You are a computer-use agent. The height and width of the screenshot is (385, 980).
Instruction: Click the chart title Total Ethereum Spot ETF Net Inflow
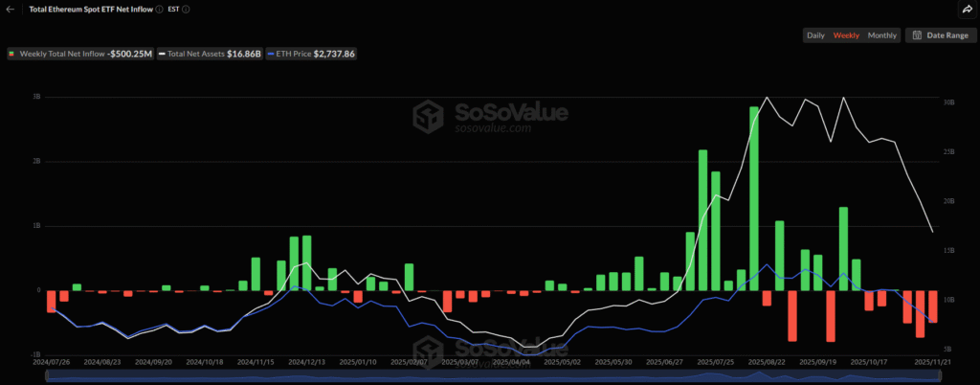click(91, 10)
